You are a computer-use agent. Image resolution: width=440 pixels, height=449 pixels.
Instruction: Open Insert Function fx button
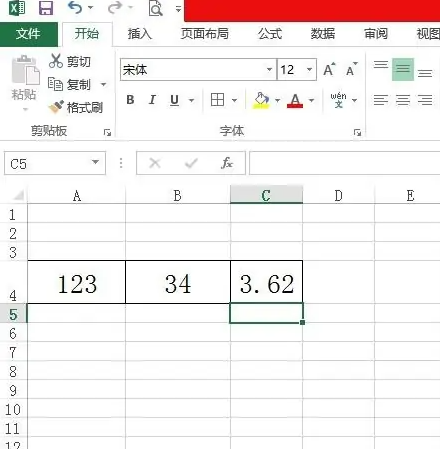[x=227, y=163]
